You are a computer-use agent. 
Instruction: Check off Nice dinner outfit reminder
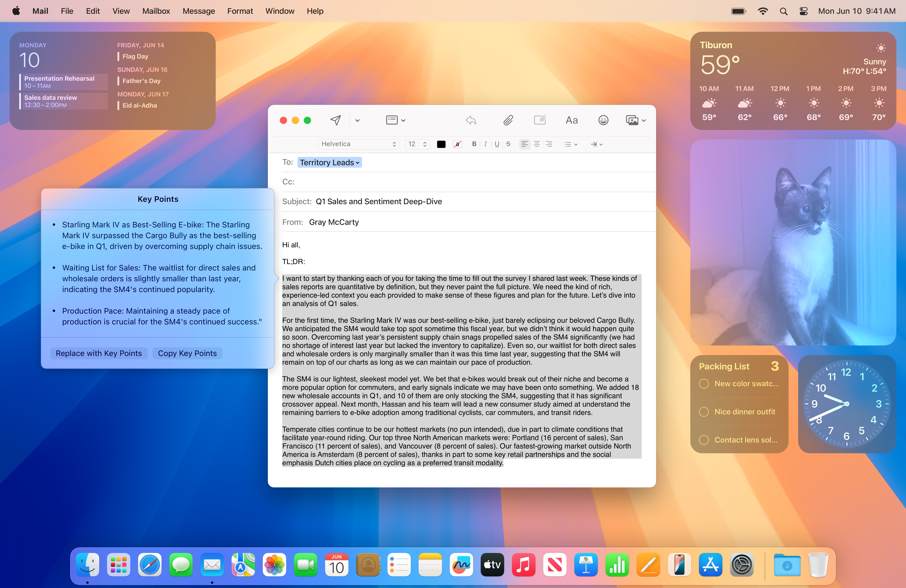coord(704,412)
